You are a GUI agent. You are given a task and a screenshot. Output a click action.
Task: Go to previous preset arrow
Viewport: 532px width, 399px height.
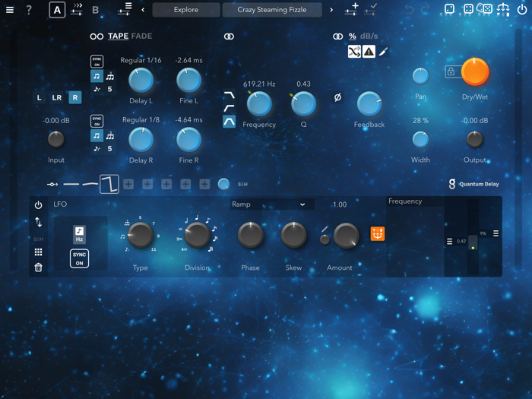pyautogui.click(x=143, y=10)
